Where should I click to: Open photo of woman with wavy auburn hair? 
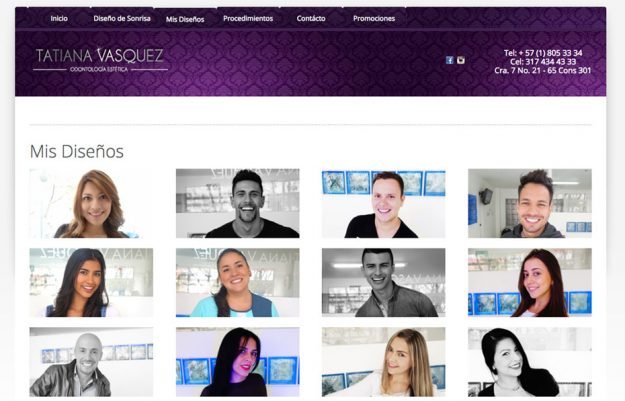pos(91,203)
